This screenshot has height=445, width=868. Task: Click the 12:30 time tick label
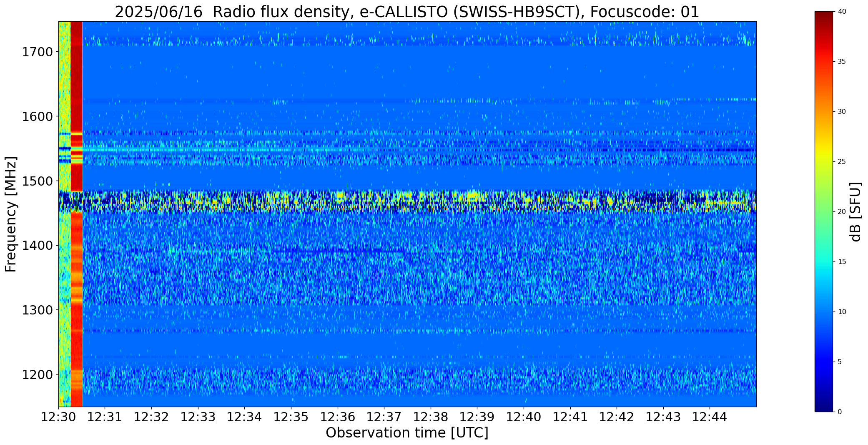pyautogui.click(x=58, y=417)
